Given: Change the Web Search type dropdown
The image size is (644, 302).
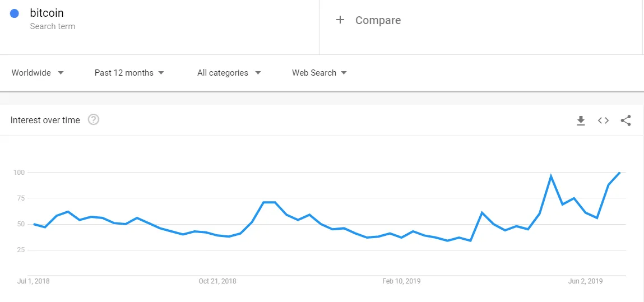Looking at the screenshot, I should coord(319,73).
